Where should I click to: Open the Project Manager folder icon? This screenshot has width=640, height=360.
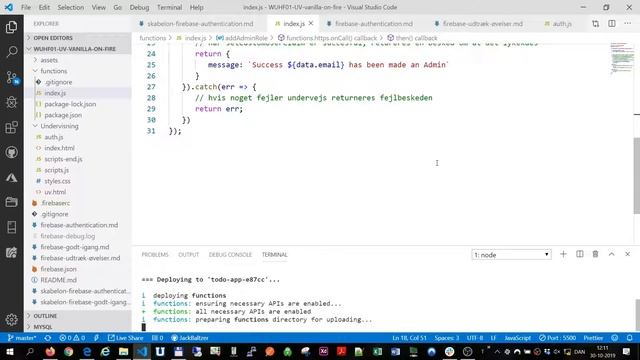11,202
